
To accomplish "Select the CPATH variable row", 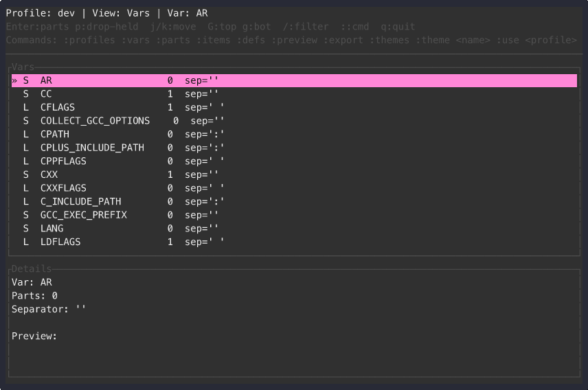I will (x=294, y=135).
